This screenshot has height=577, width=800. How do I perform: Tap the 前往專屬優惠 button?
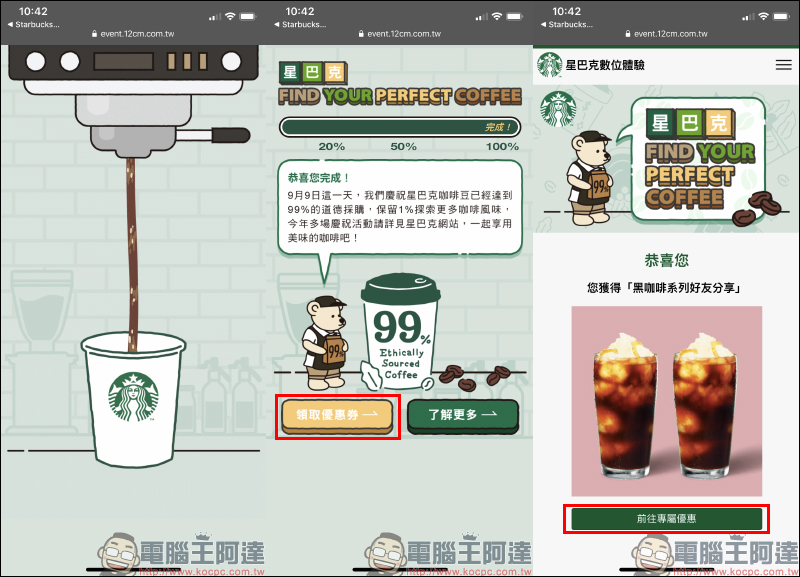(666, 519)
